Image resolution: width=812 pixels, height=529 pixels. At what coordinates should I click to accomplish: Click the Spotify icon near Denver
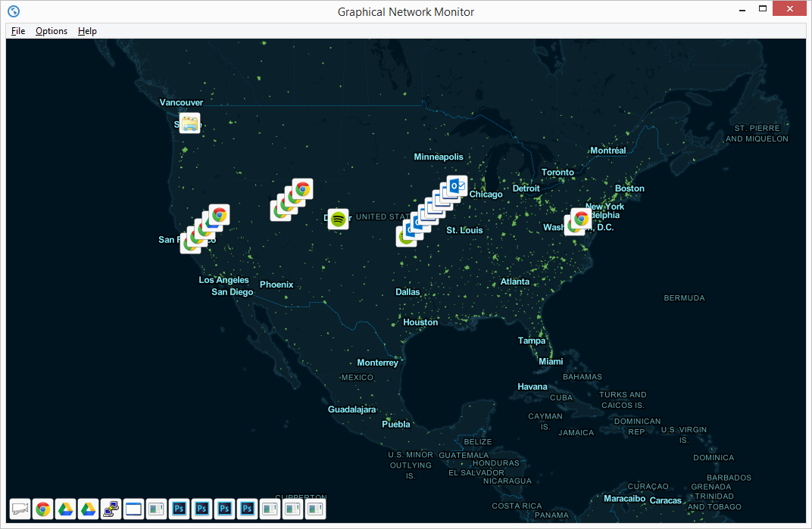[337, 219]
